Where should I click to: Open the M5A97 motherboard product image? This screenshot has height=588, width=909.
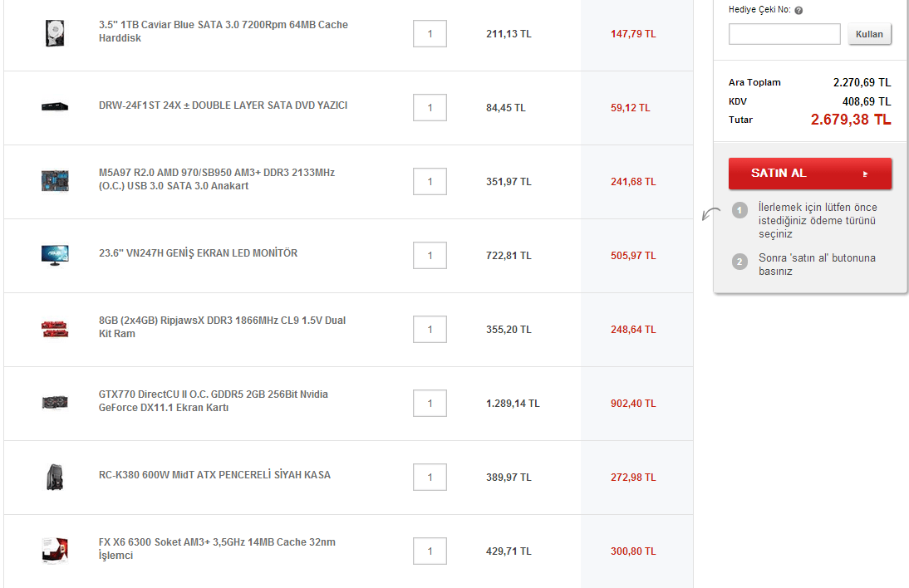pos(55,180)
